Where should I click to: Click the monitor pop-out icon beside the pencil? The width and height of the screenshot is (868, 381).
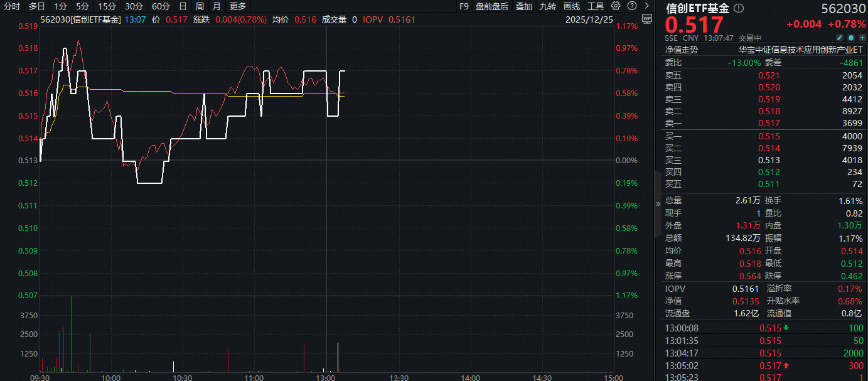(x=851, y=38)
